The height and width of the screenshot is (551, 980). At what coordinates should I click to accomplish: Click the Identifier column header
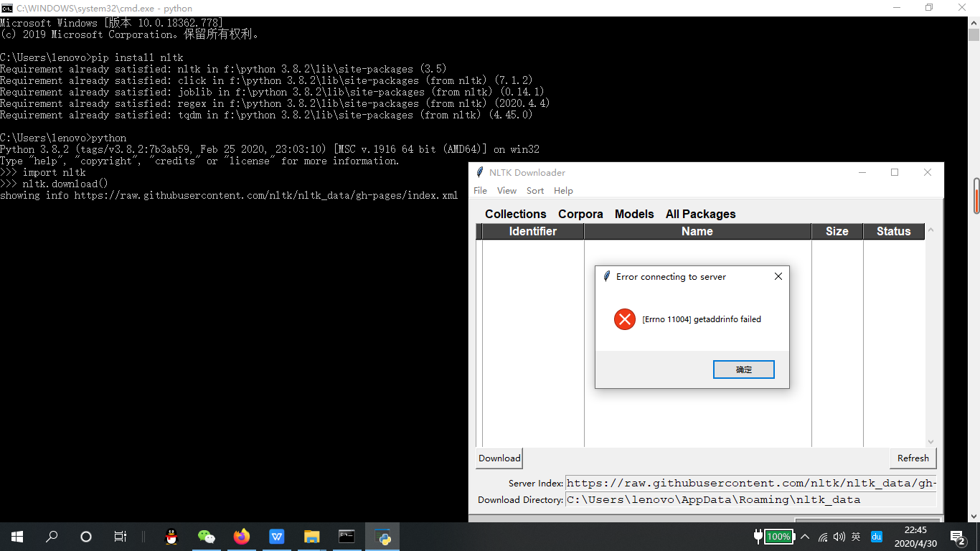532,231
